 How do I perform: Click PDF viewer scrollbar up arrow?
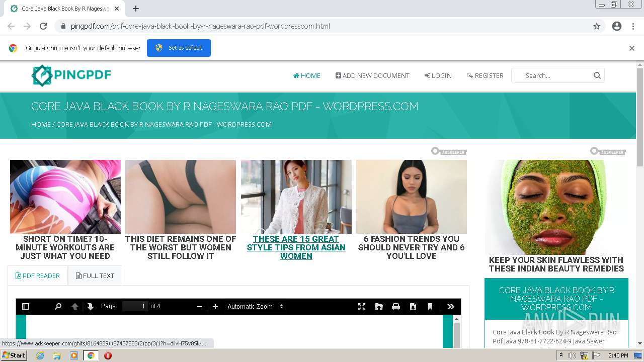[x=457, y=319]
